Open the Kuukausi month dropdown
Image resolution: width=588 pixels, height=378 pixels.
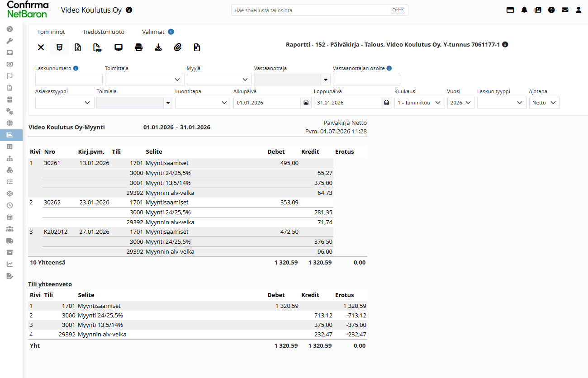pos(419,103)
